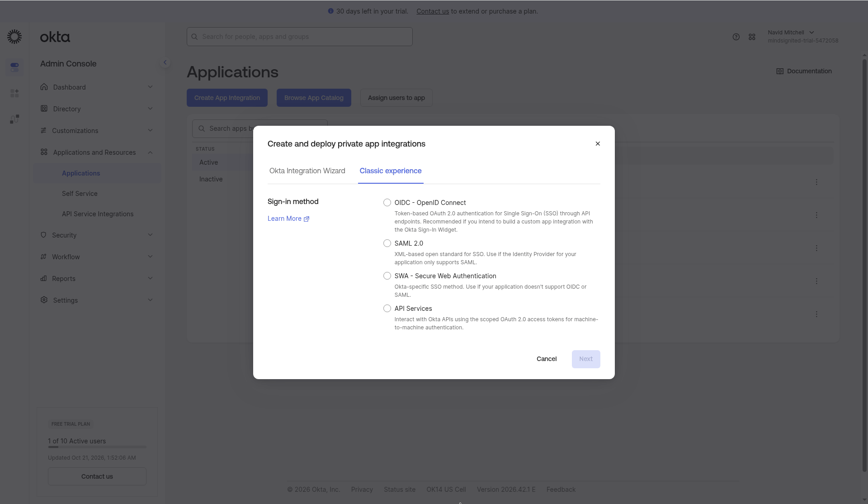Open the third app row kebab menu
868x504 pixels.
(x=816, y=248)
